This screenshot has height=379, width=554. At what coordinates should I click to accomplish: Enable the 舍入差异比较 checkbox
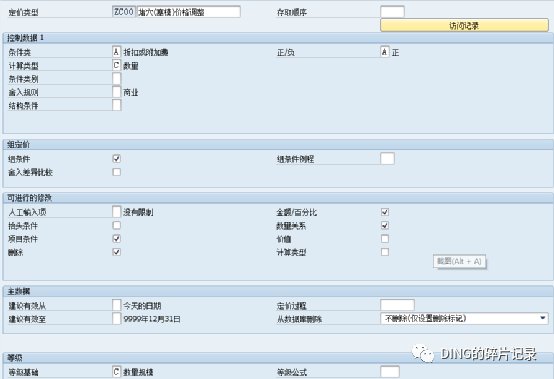pyautogui.click(x=117, y=172)
